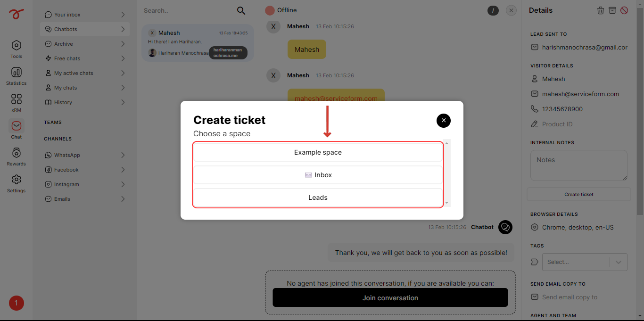This screenshot has height=321, width=644.
Task: Go to xRM in left sidebar
Action: [17, 103]
